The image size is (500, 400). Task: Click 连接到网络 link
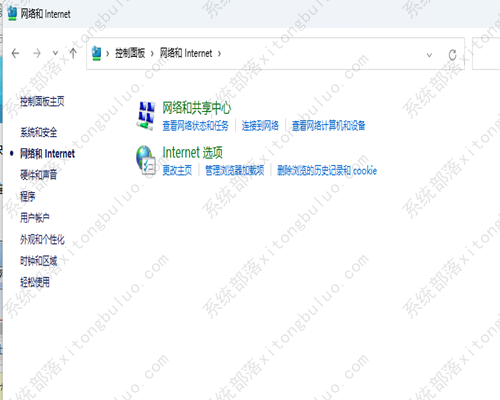point(260,126)
